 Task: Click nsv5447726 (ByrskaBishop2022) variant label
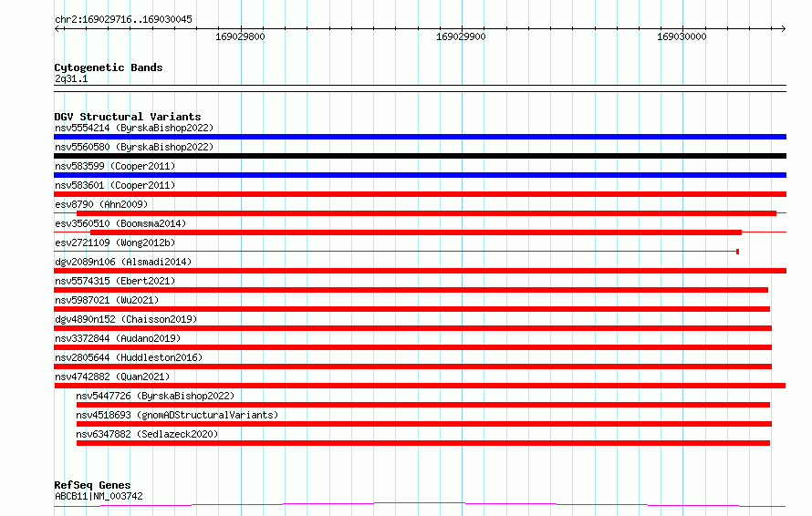pos(155,396)
